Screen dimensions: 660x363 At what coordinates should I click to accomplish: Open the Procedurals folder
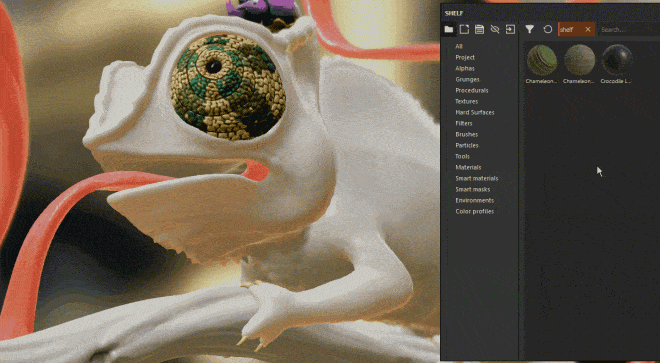(x=471, y=91)
